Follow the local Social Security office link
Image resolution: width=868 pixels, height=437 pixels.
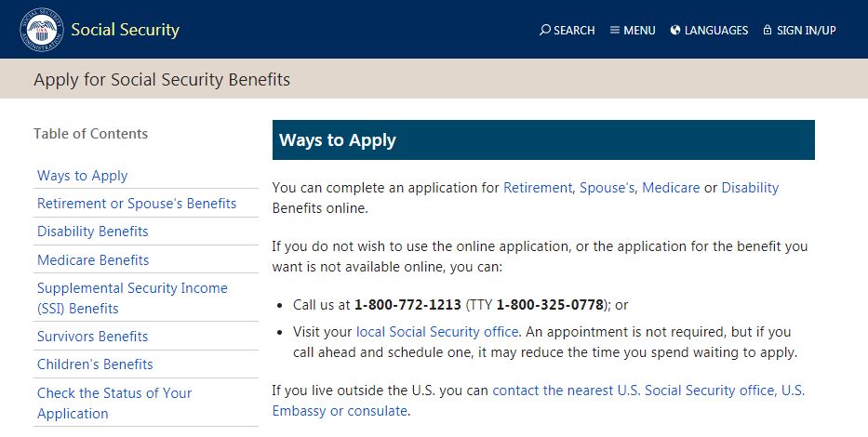437,332
